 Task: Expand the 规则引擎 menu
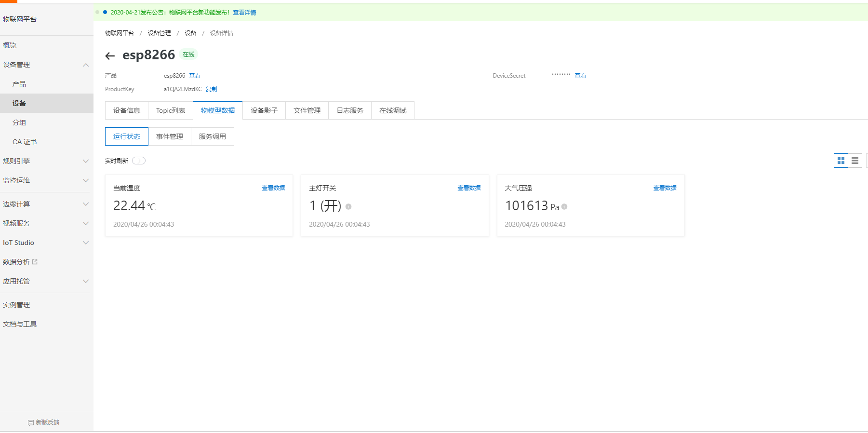click(86, 161)
